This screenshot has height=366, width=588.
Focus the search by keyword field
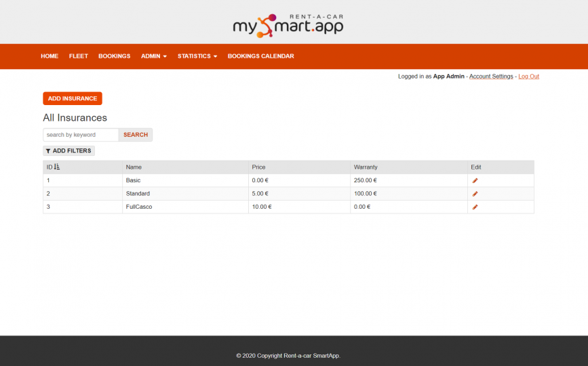81,135
